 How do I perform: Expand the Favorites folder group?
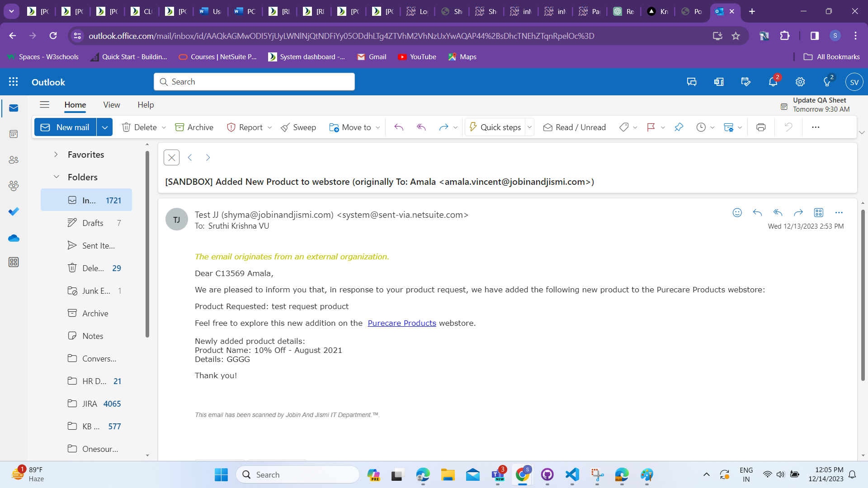point(56,155)
